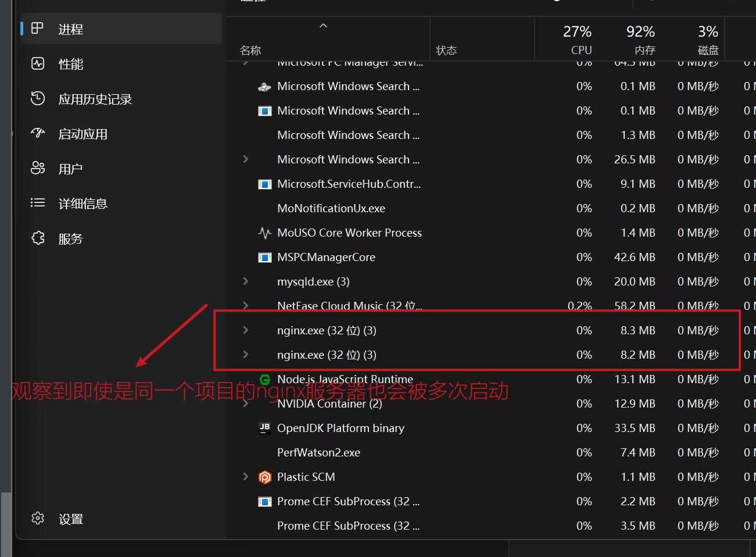Select the 详细信息 tab label
This screenshot has height=557, width=756.
(83, 204)
